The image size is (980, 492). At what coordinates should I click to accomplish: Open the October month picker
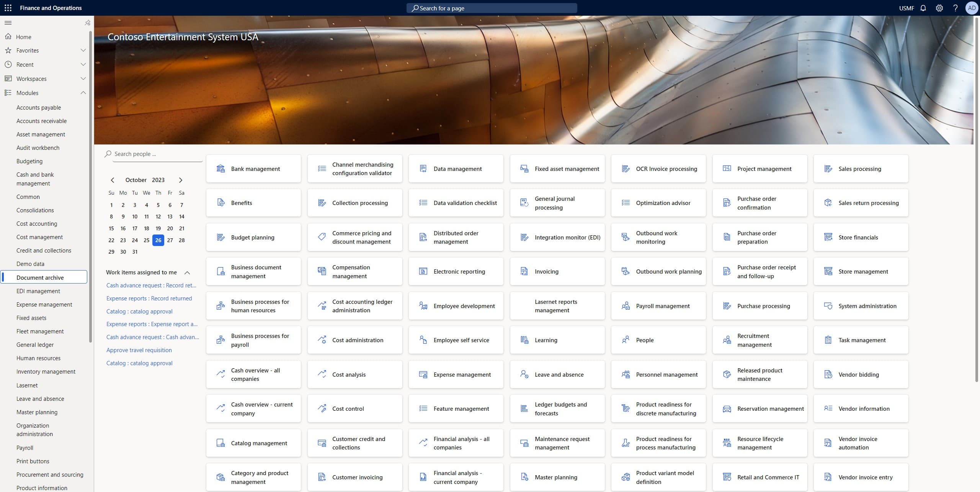point(136,180)
